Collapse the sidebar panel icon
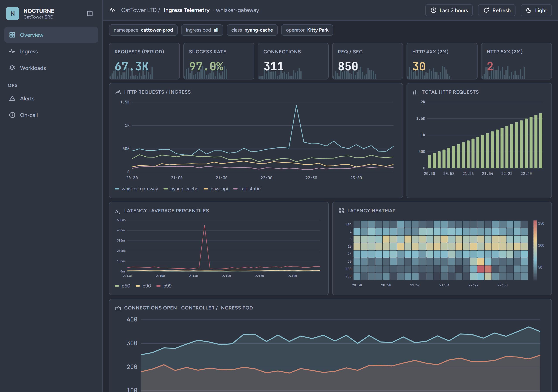The image size is (558, 392). click(x=90, y=14)
